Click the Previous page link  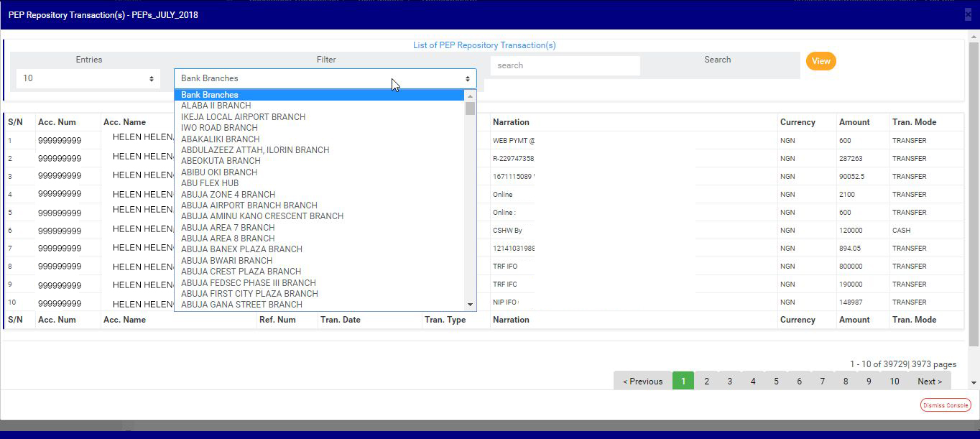[x=642, y=382]
